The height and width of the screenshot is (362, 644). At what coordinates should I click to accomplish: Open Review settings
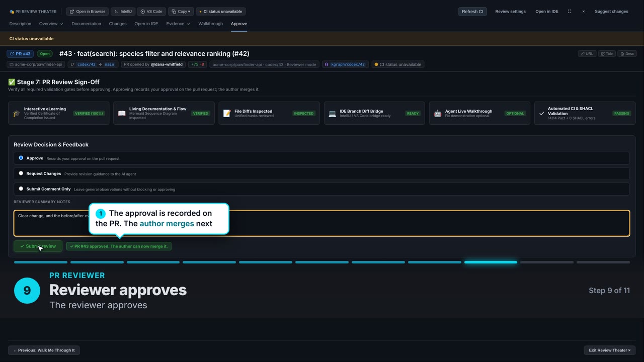pos(510,12)
